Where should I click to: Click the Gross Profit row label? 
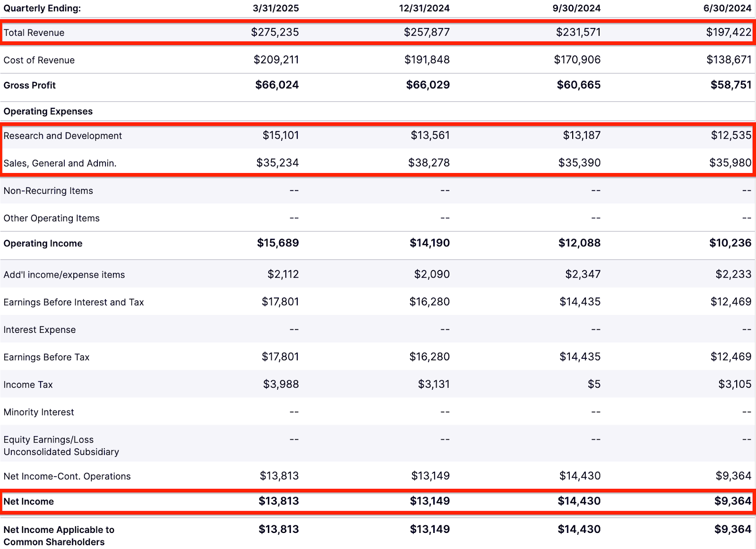coord(30,85)
